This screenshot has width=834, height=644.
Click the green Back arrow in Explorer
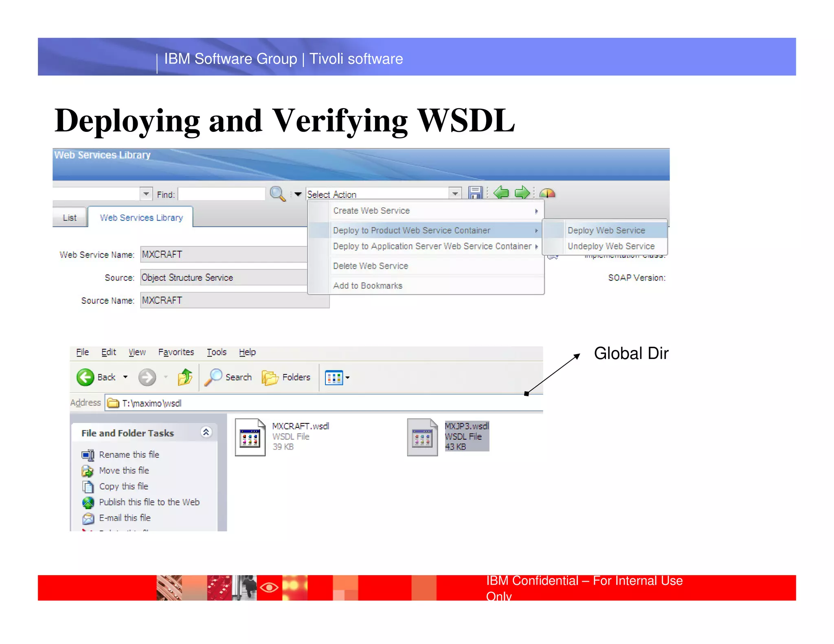tap(86, 377)
